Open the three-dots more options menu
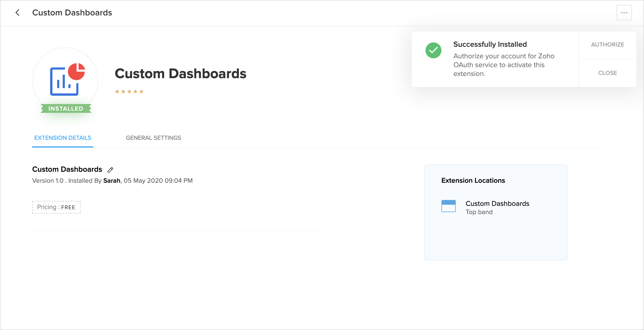The width and height of the screenshot is (644, 330). [x=624, y=13]
